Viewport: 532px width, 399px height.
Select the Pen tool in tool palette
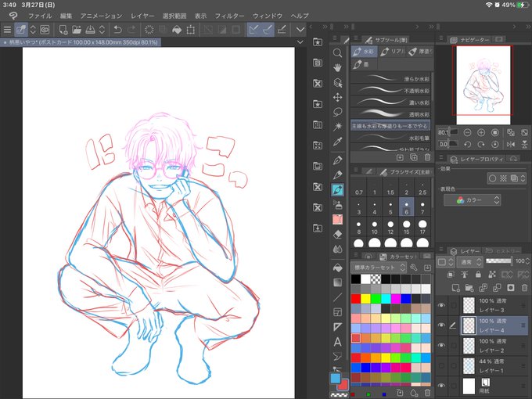pos(337,160)
